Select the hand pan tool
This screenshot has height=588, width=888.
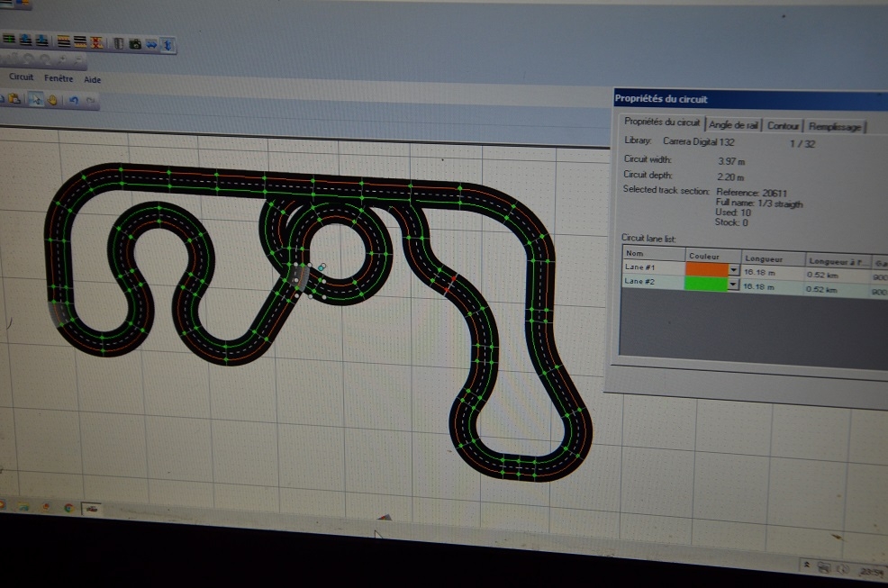coord(52,100)
